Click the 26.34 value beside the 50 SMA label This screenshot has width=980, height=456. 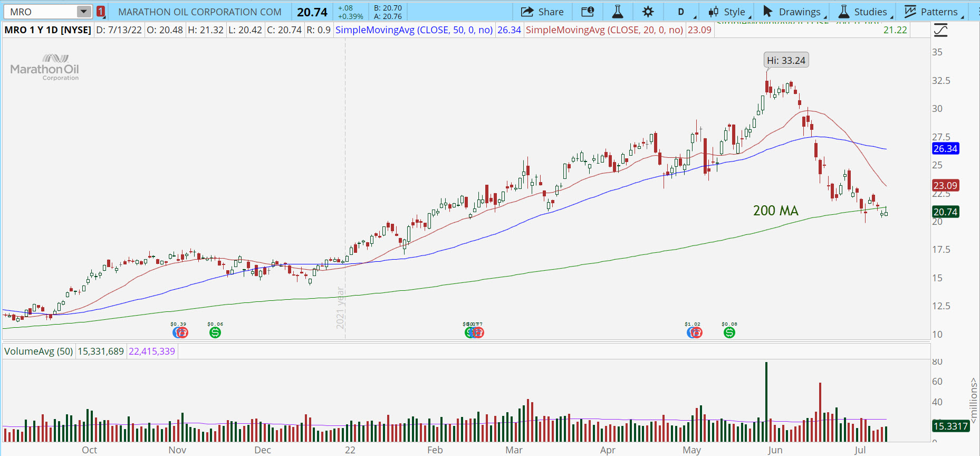509,30
